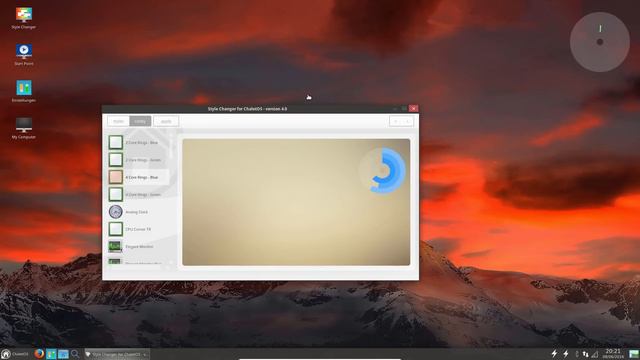
Task: Open the settings app in the taskbar
Action: click(x=51, y=354)
